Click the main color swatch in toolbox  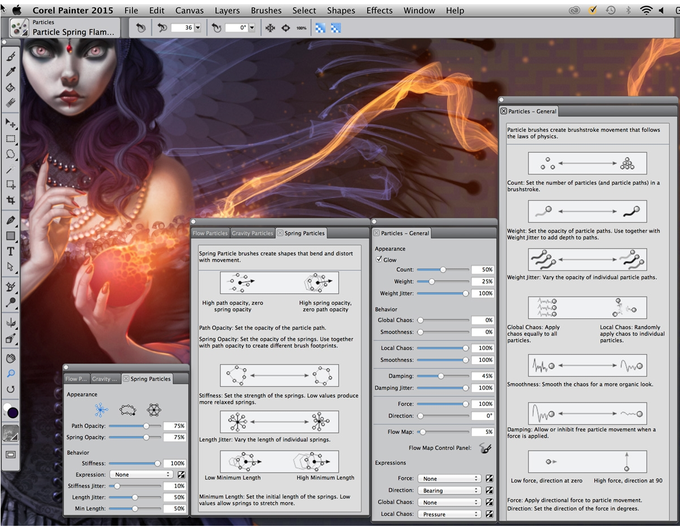tap(13, 412)
